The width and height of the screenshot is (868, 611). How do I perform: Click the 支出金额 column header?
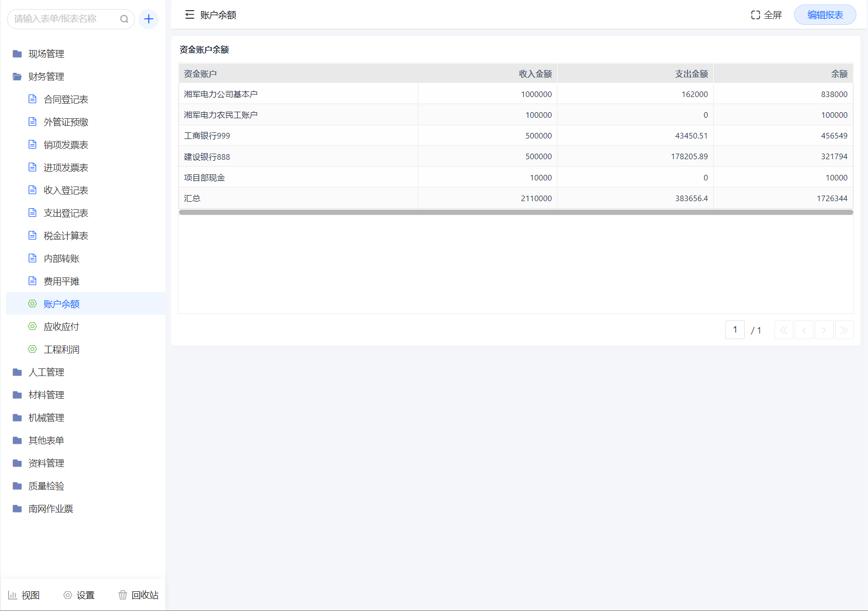(x=691, y=74)
